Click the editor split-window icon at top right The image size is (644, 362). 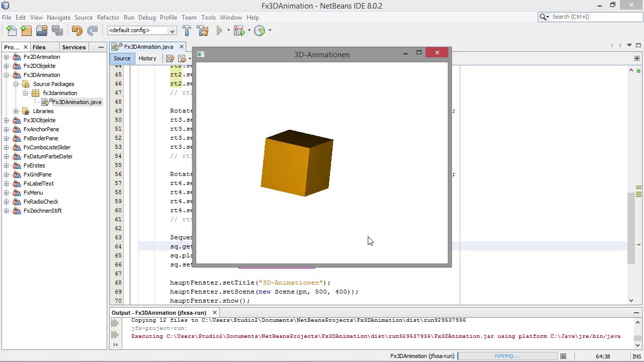[x=636, y=58]
